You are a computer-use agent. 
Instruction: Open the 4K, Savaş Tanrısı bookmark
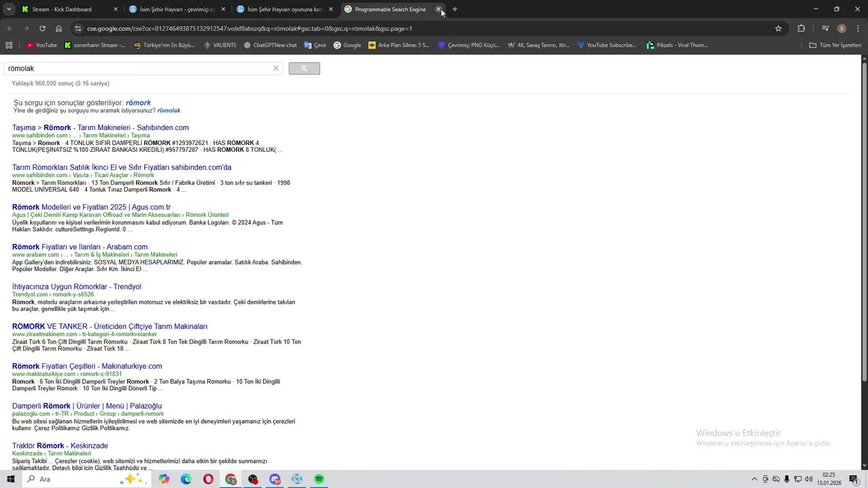(538, 45)
